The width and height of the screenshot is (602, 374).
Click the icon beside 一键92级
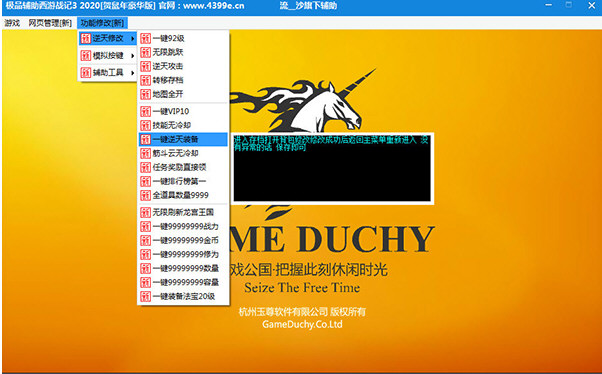(145, 38)
